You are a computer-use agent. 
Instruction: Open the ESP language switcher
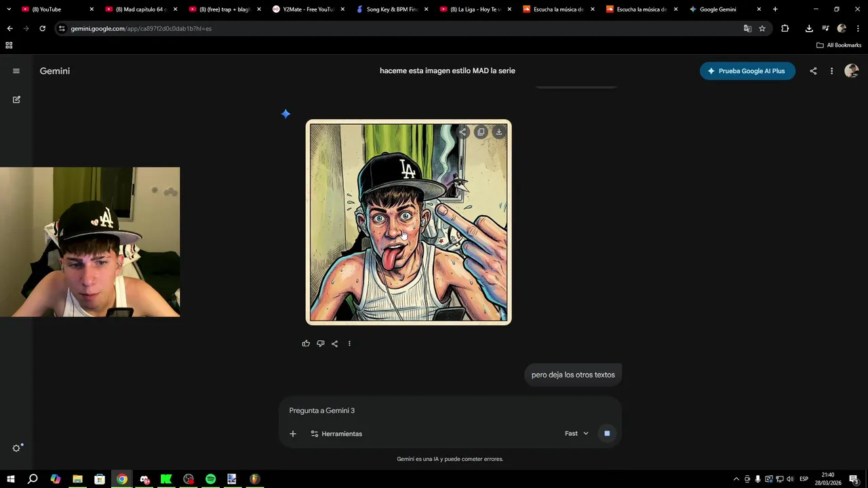pos(804,479)
